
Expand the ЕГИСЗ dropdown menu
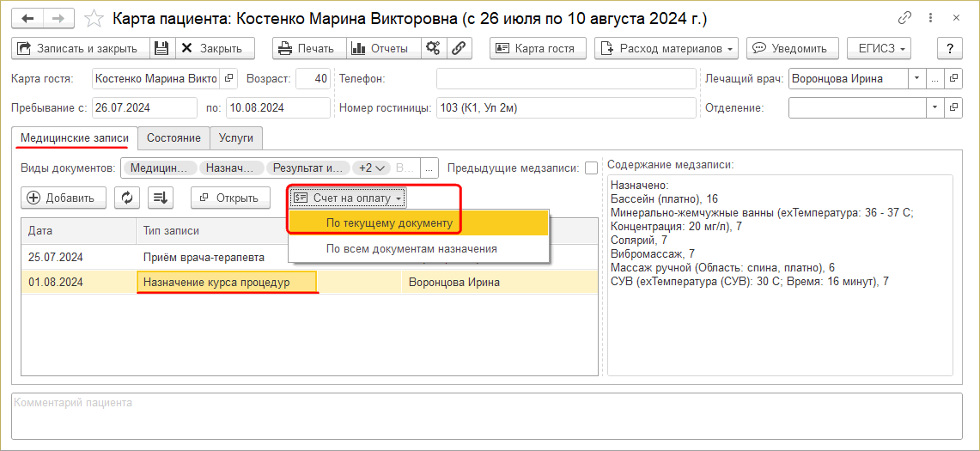coord(880,48)
